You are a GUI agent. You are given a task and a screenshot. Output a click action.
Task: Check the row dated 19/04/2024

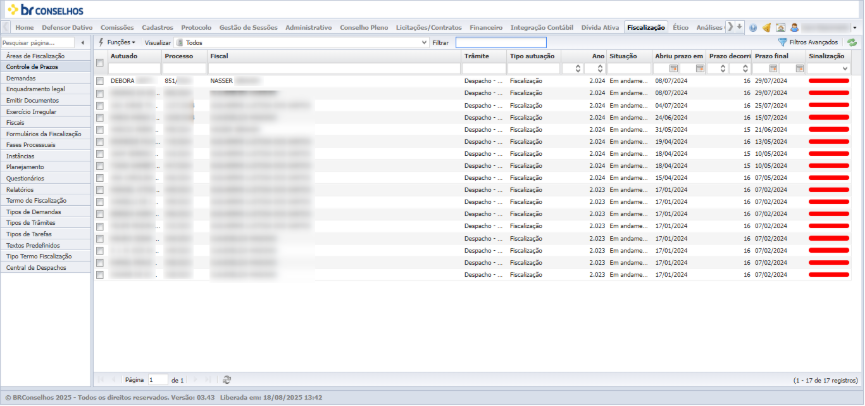point(100,142)
